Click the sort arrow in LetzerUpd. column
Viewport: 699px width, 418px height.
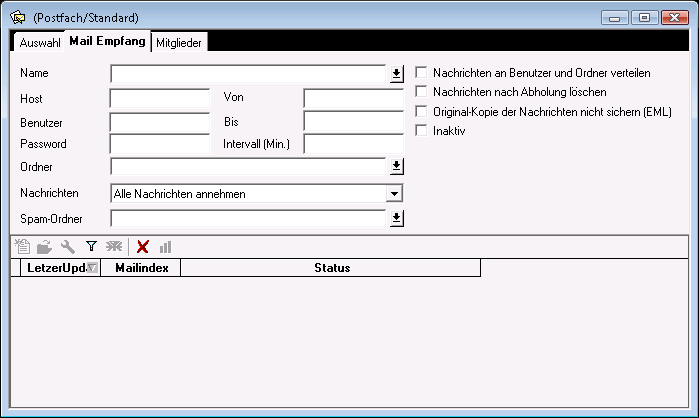point(92,268)
